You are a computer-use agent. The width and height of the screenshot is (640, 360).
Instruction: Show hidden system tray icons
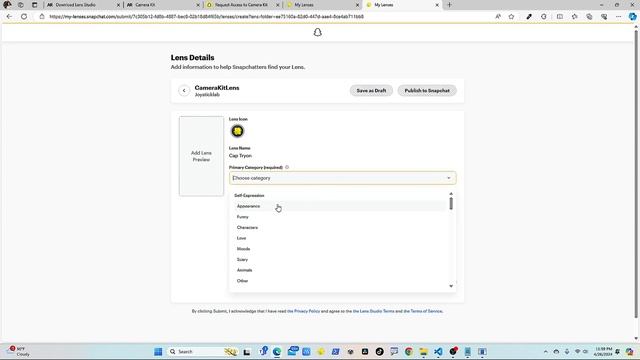coord(546,351)
